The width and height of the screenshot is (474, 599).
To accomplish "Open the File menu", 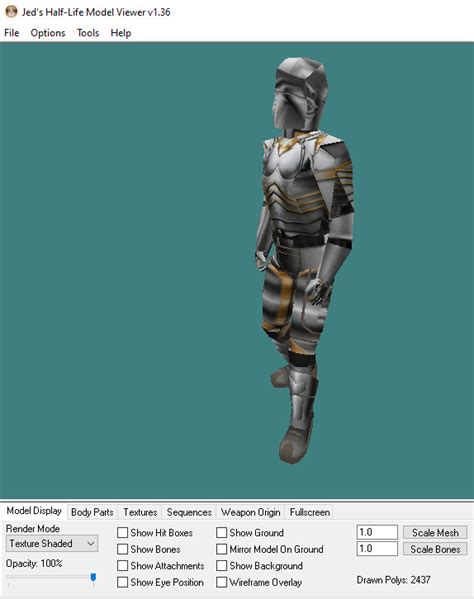I will click(11, 33).
